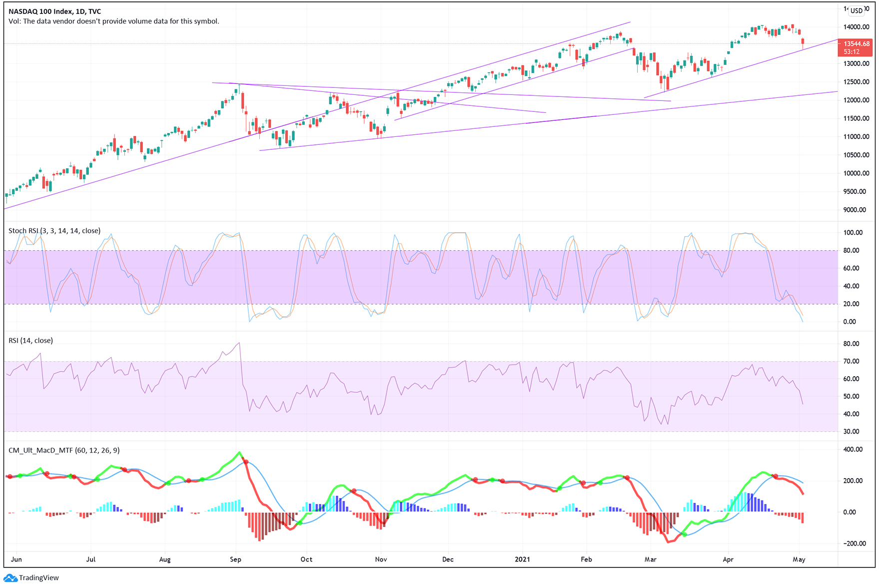Viewport: 879px width, 588px height.
Task: Click the Nov label on time axis
Action: (381, 560)
